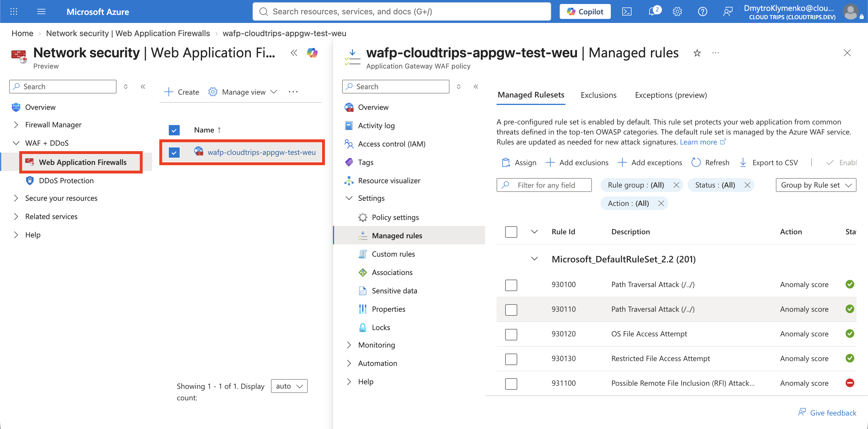Uncheck the wafp-cloudtrips-appgw-test-weu row checkbox
The height and width of the screenshot is (429, 868).
coord(174,153)
